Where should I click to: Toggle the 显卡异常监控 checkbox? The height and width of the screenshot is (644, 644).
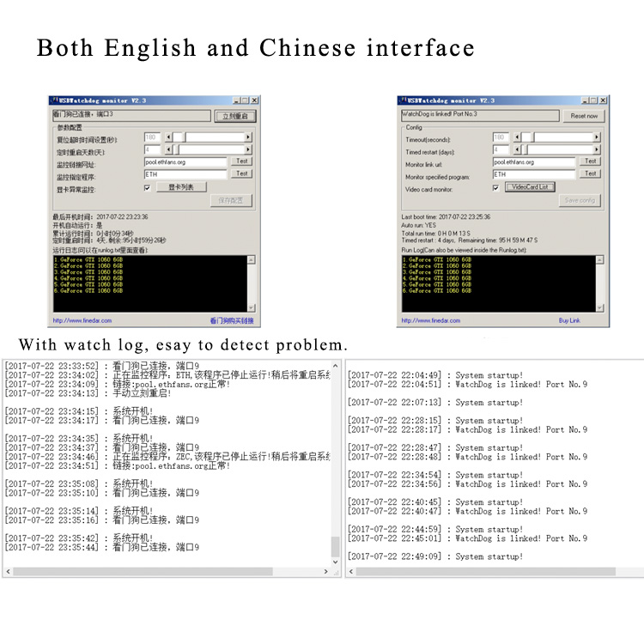click(147, 187)
